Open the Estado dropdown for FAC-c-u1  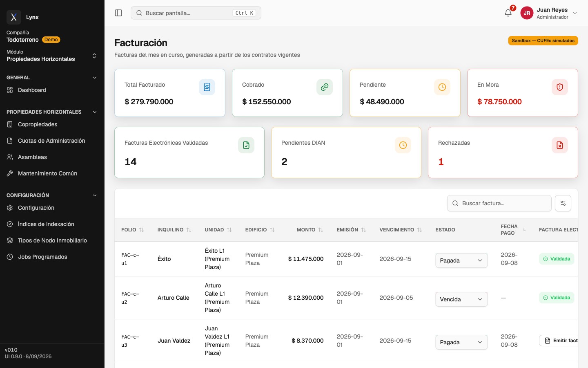coord(461,260)
